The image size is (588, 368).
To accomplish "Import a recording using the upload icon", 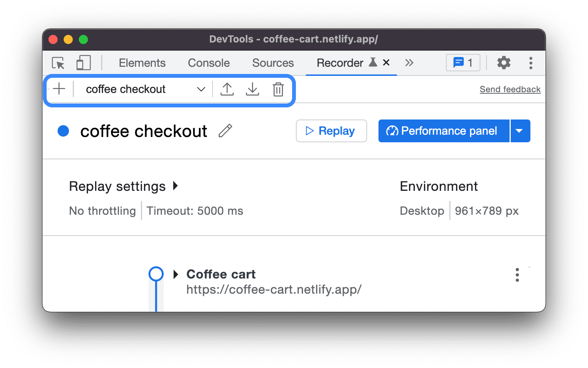I will coord(227,90).
